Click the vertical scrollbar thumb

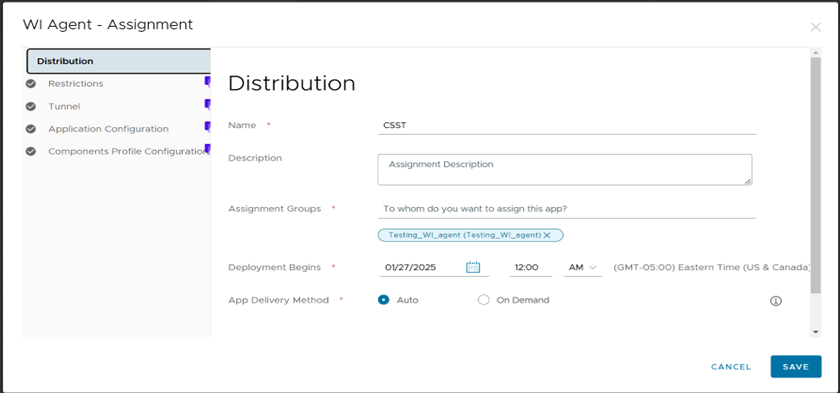(x=815, y=176)
